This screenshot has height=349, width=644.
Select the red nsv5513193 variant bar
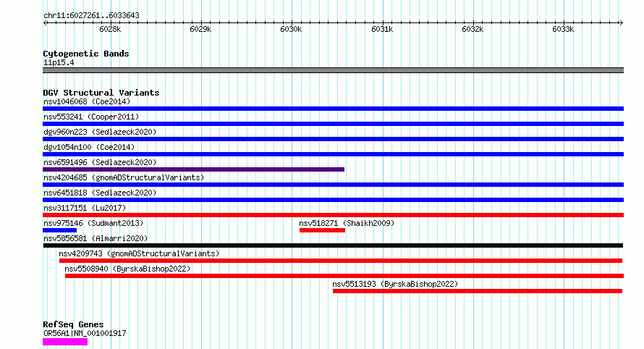click(x=478, y=291)
